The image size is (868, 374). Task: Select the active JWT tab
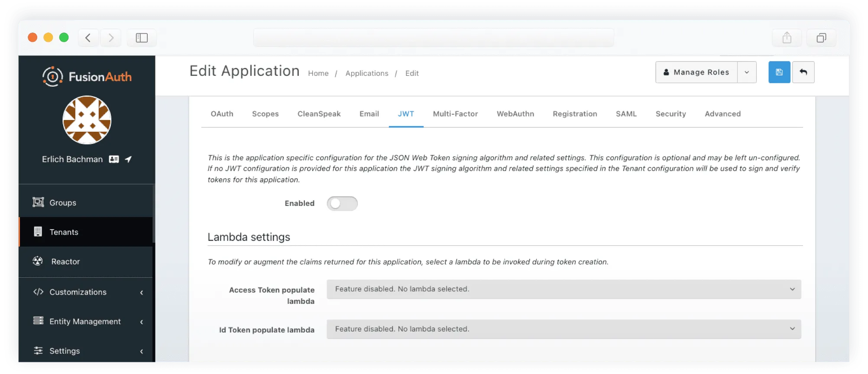click(x=406, y=114)
